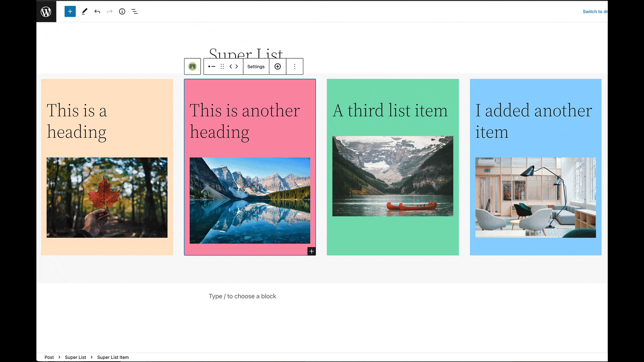
Task: Click the red maple leaf image
Action: [107, 197]
